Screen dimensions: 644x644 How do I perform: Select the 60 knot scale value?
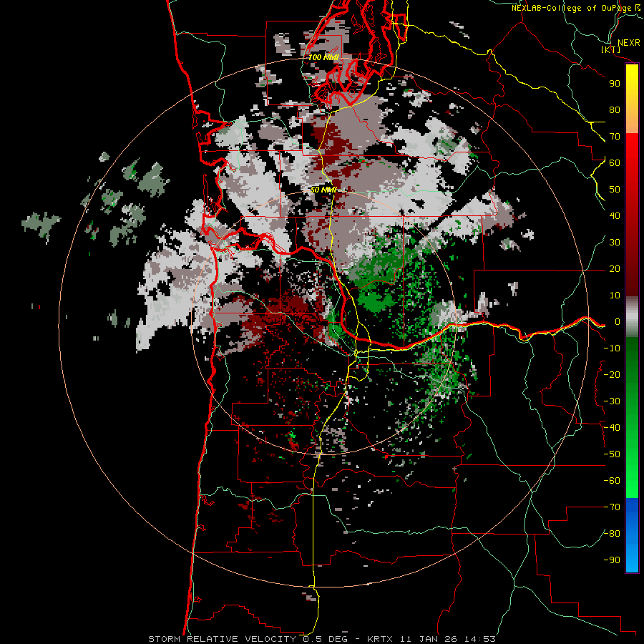pyautogui.click(x=615, y=163)
